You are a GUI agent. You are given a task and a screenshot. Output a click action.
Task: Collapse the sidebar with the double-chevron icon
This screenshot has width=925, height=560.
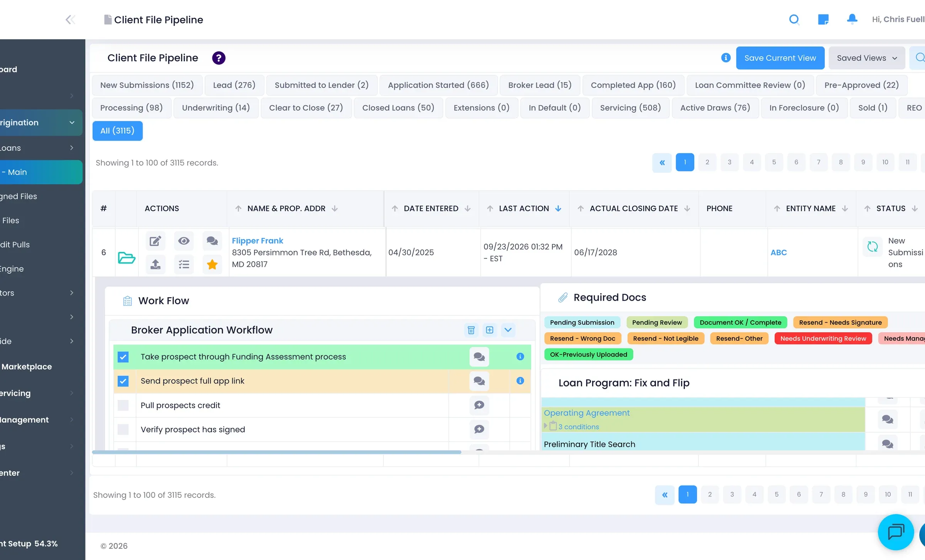click(70, 20)
